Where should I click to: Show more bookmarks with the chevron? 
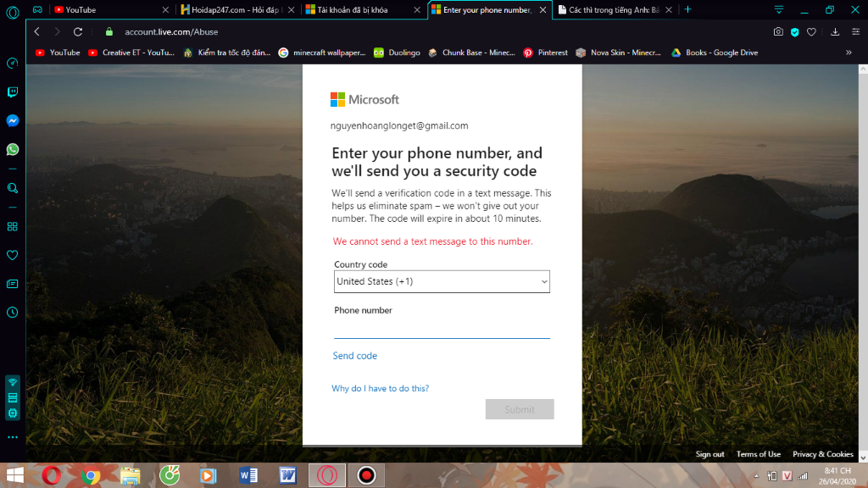(849, 53)
